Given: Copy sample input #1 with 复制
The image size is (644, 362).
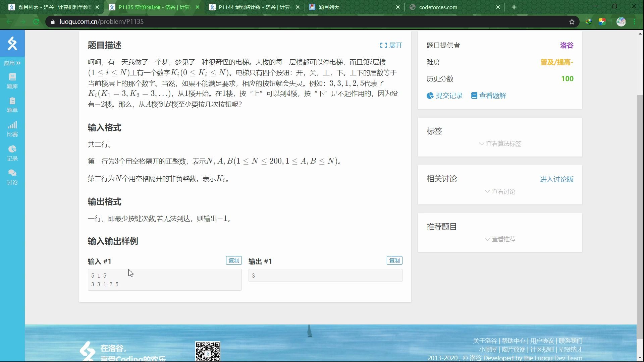Looking at the screenshot, I should click(x=234, y=260).
